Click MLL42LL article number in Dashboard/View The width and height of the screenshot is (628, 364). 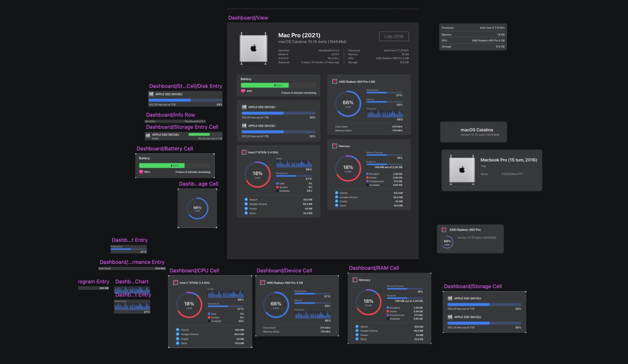(x=333, y=58)
